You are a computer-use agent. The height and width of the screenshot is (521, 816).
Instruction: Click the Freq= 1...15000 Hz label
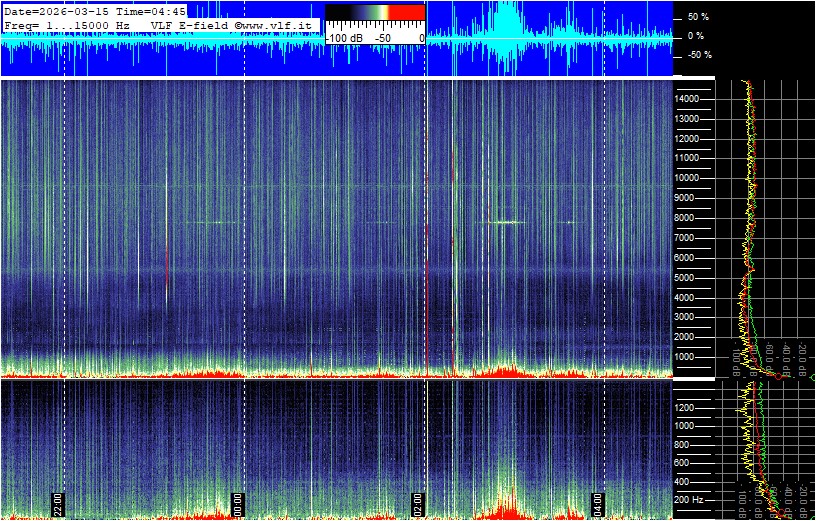pyautogui.click(x=68, y=23)
